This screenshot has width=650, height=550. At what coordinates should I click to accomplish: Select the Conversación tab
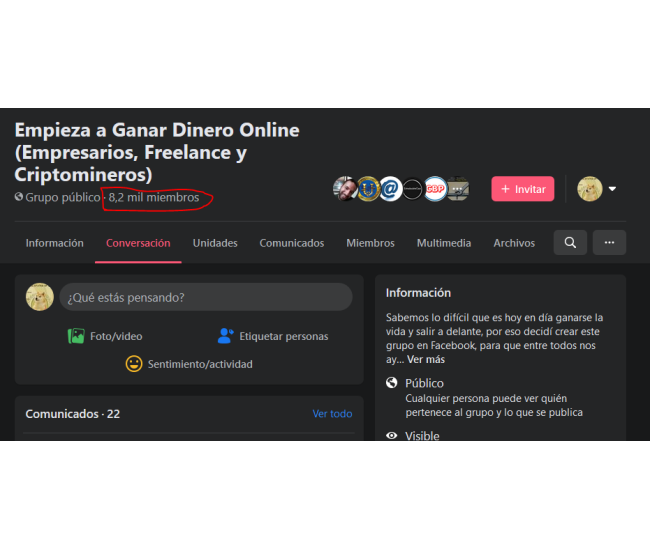pos(138,243)
